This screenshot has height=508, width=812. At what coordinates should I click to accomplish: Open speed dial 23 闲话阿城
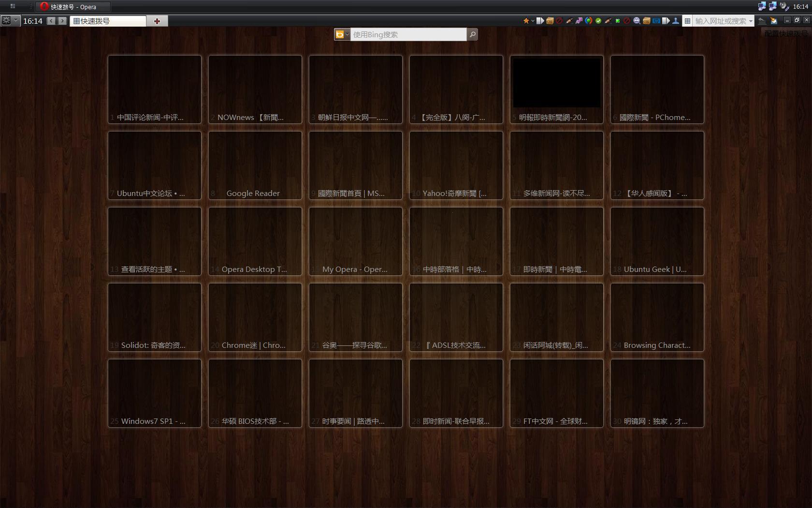557,317
